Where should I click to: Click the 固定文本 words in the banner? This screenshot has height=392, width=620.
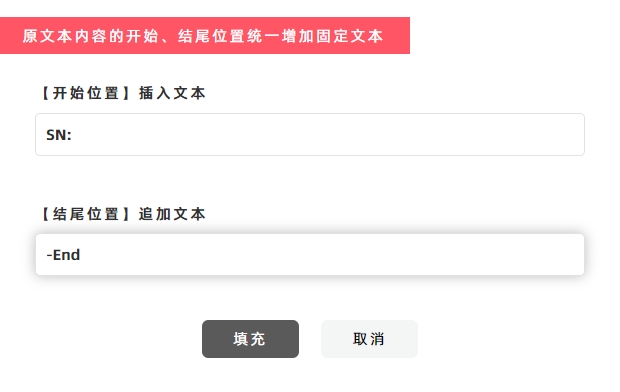pyautogui.click(x=350, y=36)
